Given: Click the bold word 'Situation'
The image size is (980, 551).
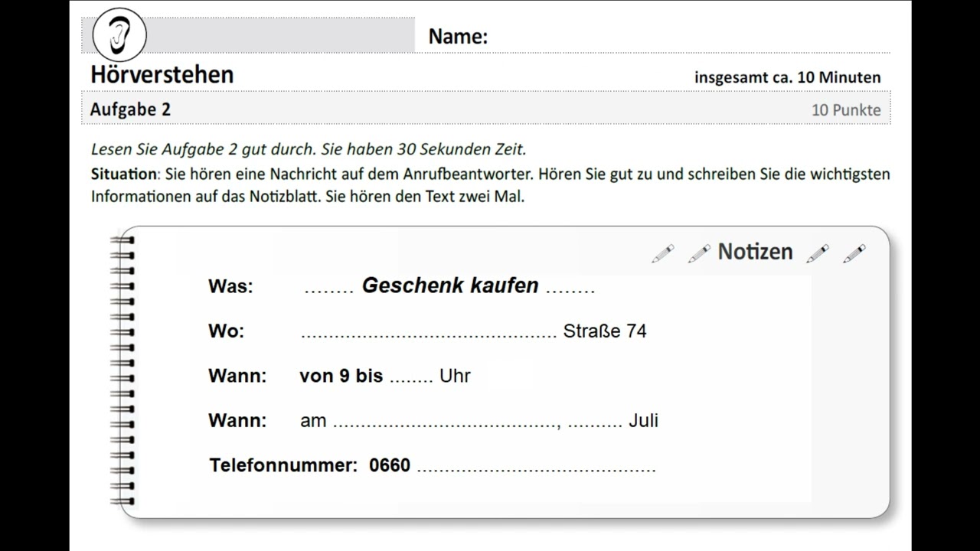Looking at the screenshot, I should click(x=123, y=174).
